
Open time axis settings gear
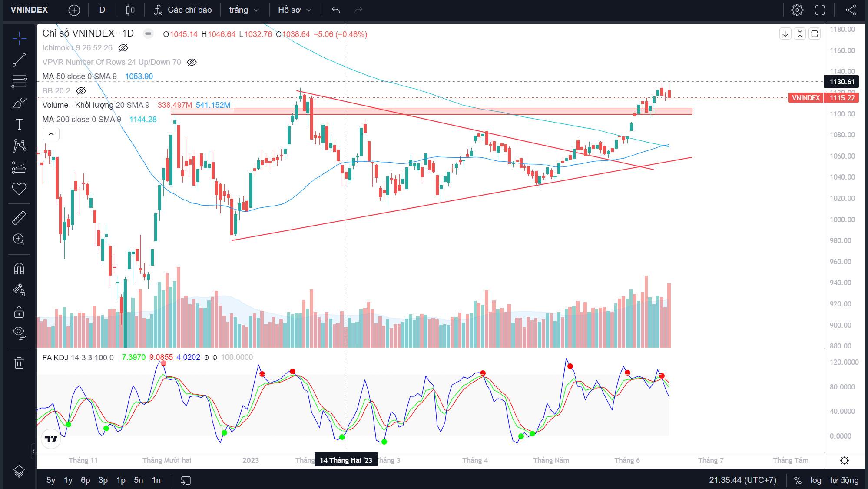point(845,460)
